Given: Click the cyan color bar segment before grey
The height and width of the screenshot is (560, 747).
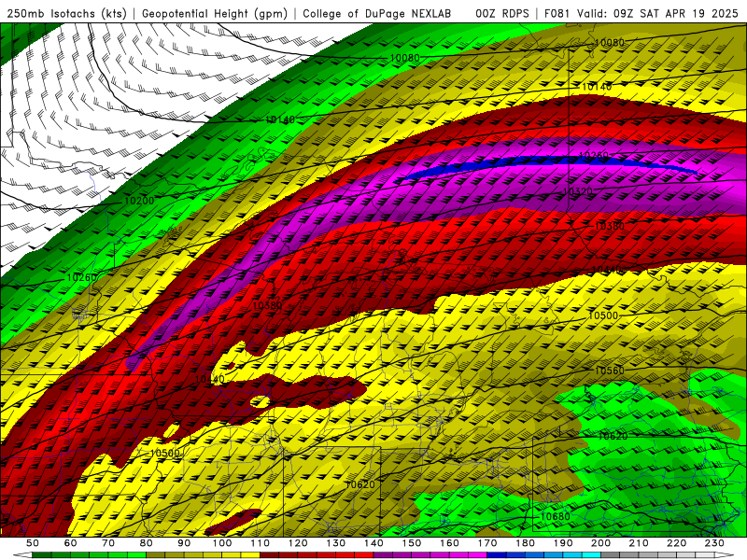Looking at the screenshot, I should pyautogui.click(x=591, y=555).
